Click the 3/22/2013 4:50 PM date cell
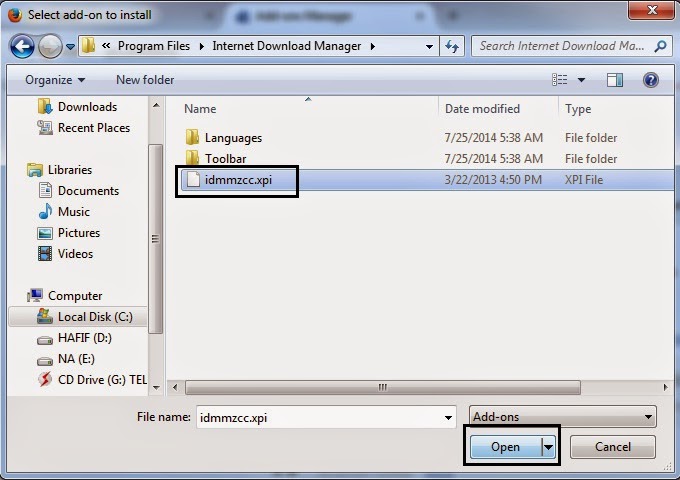680x480 pixels. pos(493,180)
